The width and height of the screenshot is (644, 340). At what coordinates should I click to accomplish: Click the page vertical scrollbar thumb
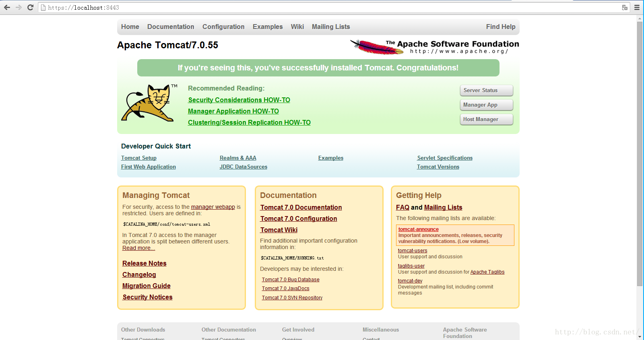640,154
